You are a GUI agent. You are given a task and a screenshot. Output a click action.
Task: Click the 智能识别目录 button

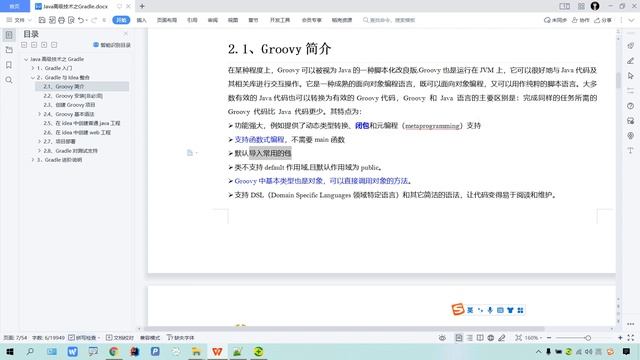(x=112, y=45)
